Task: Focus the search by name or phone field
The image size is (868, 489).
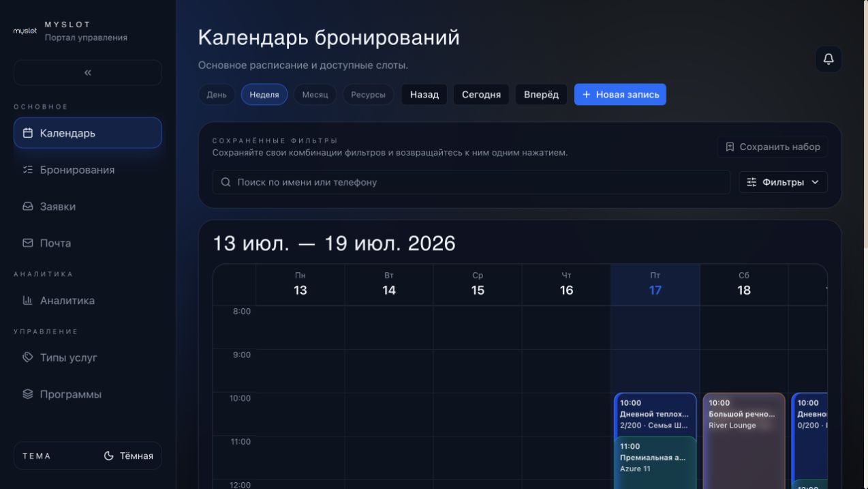Action: point(471,182)
